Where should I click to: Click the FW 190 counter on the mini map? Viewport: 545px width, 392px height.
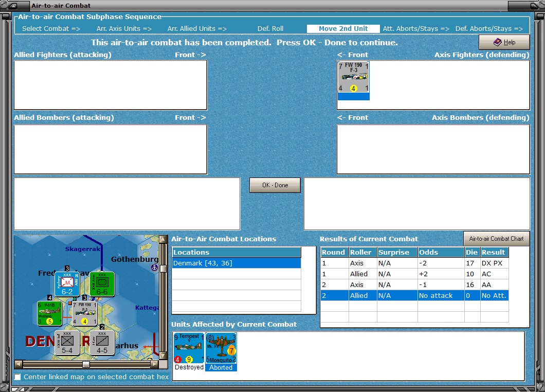[x=84, y=313]
